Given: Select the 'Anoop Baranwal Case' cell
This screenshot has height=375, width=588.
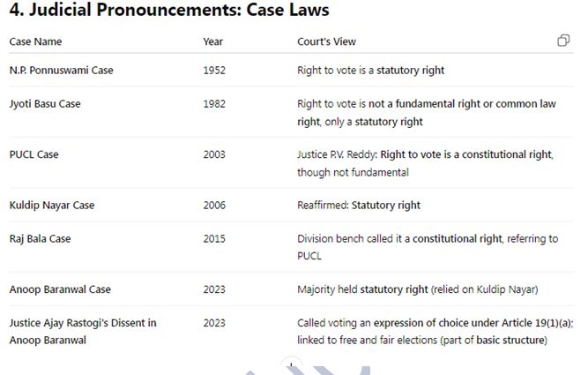Looking at the screenshot, I should point(60,289).
